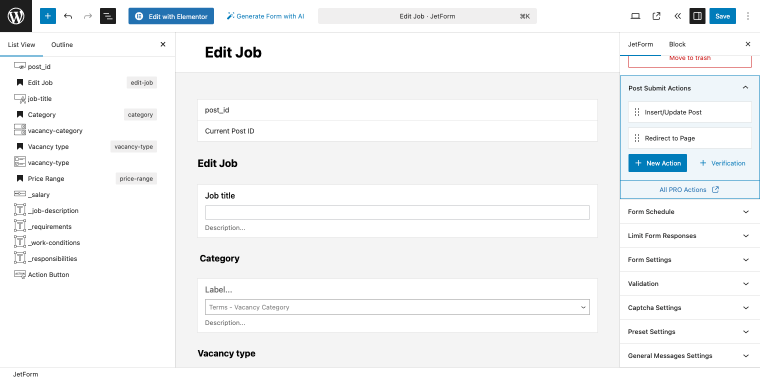Image resolution: width=760 pixels, height=380 pixels.
Task: Select the _salary range field icon
Action: coord(20,194)
